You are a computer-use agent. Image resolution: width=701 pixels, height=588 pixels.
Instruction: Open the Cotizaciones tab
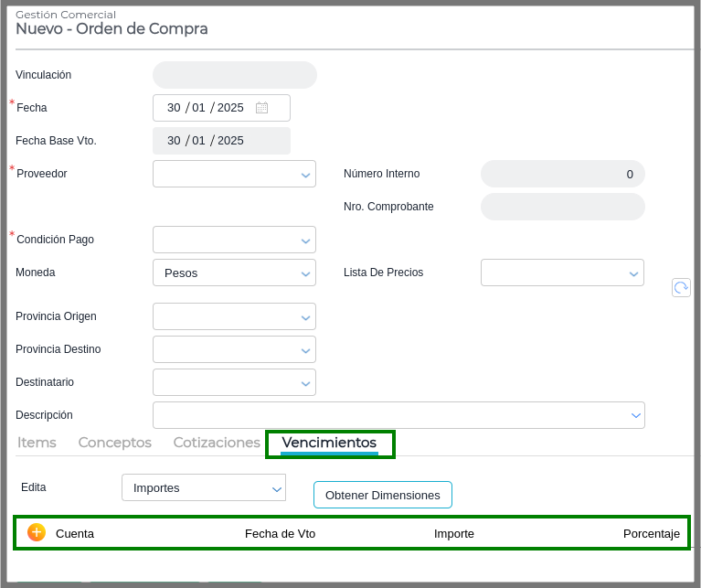217,443
